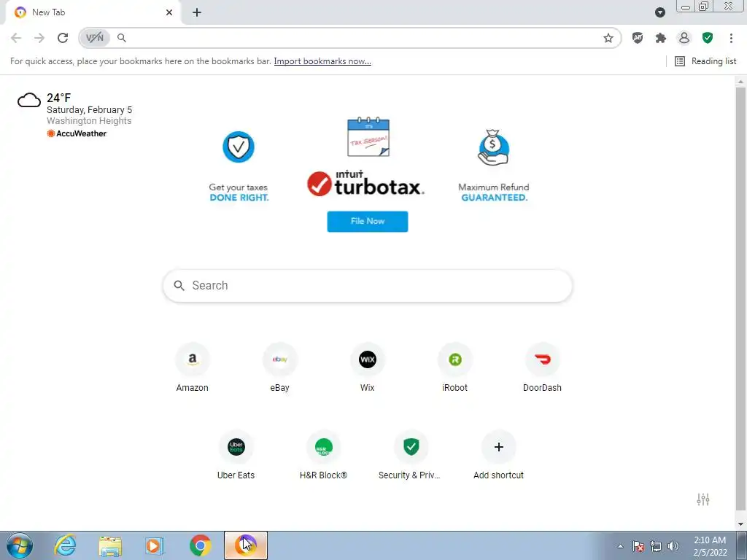
Task: Open the Wix shortcut
Action: click(x=368, y=367)
